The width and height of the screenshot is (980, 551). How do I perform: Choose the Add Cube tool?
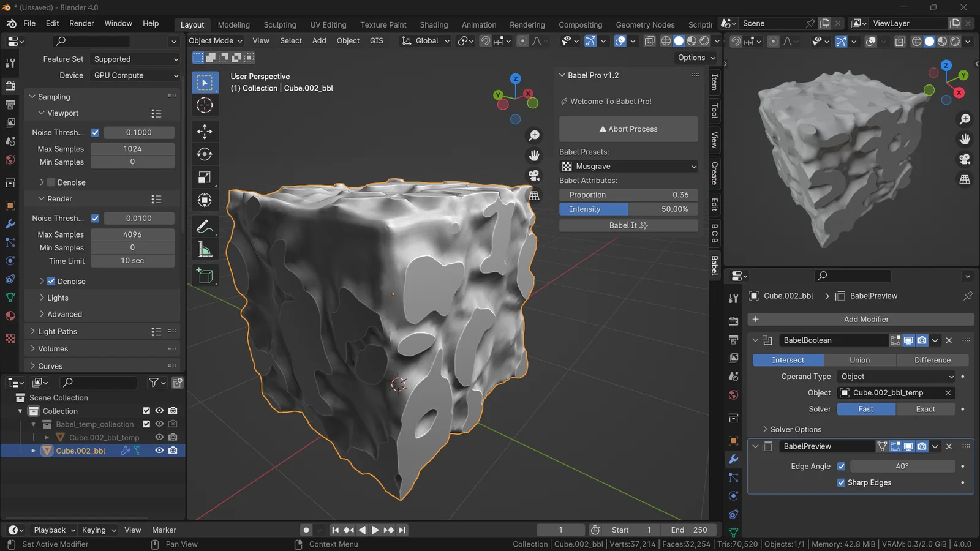[205, 275]
